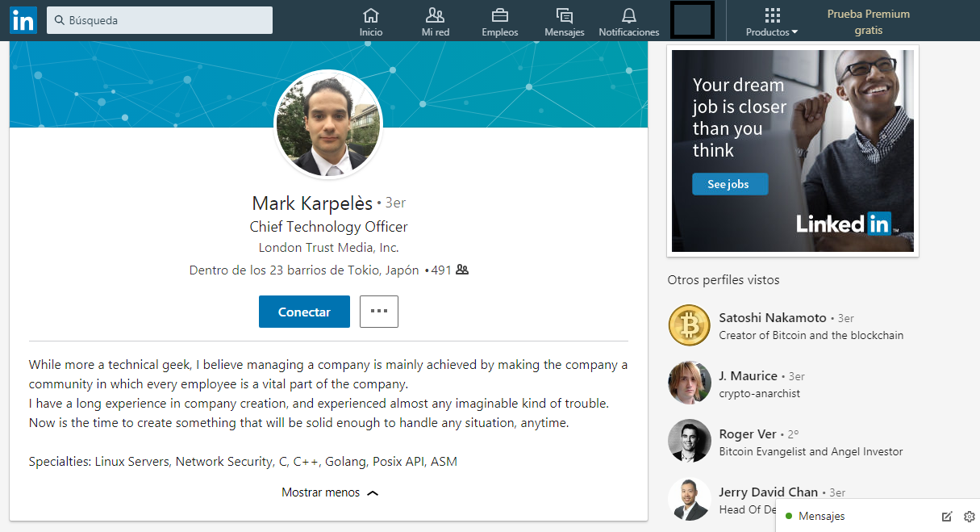Click the profile avatar box in navbar
The width and height of the screenshot is (980, 532).
(693, 20)
